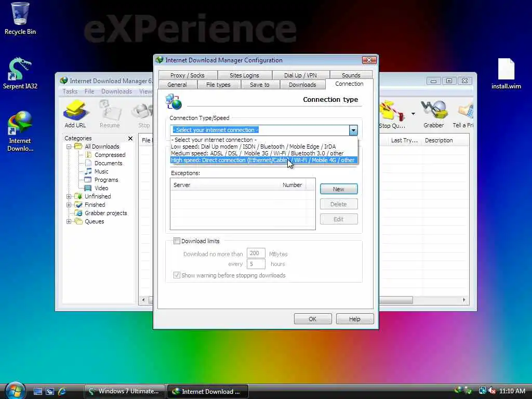Switch to the Sounds tab
532x399 pixels.
(351, 75)
